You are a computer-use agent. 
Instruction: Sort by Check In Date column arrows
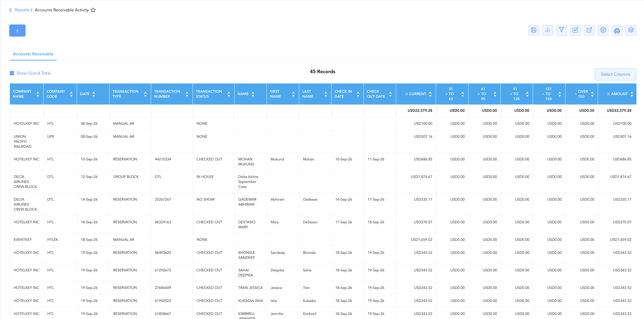(x=358, y=94)
